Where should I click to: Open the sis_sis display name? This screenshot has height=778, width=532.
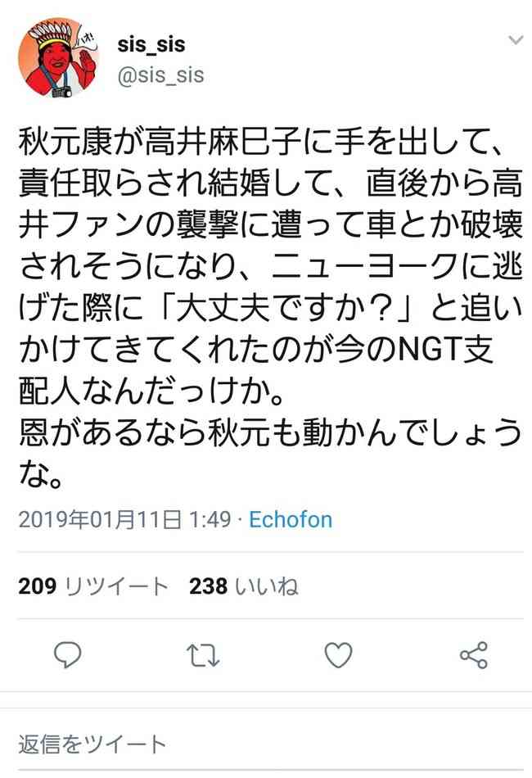(151, 44)
